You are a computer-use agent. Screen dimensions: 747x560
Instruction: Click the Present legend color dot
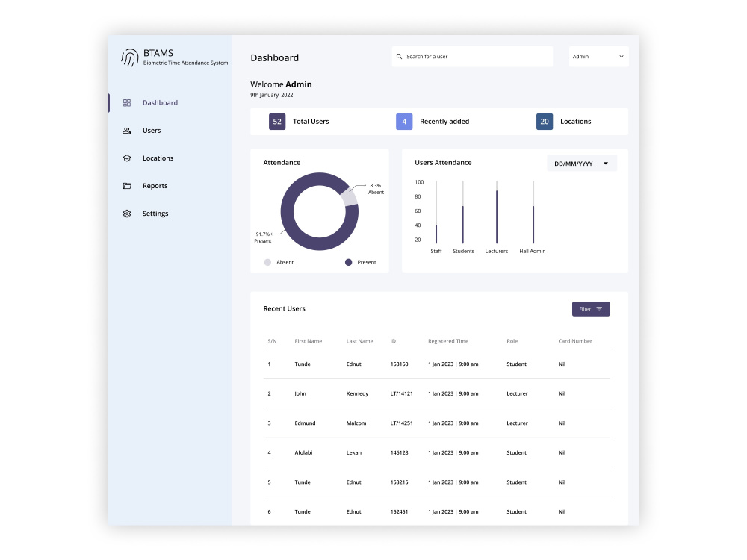(348, 262)
